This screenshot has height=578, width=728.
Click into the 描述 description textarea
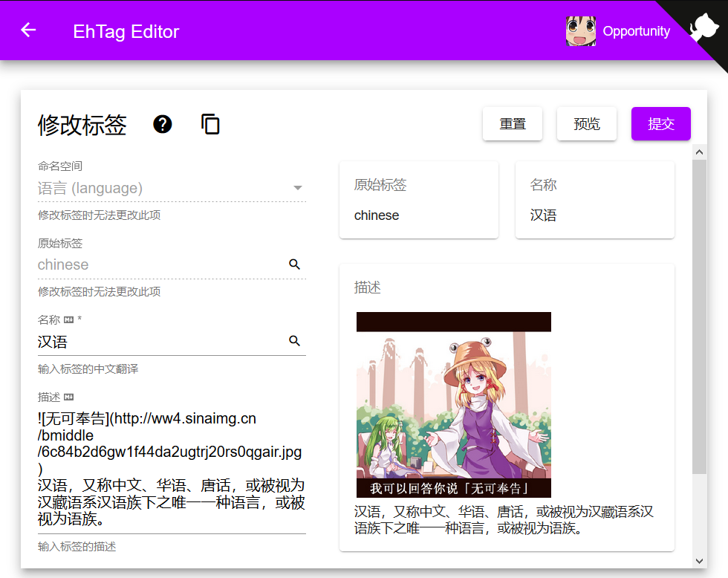coord(171,470)
